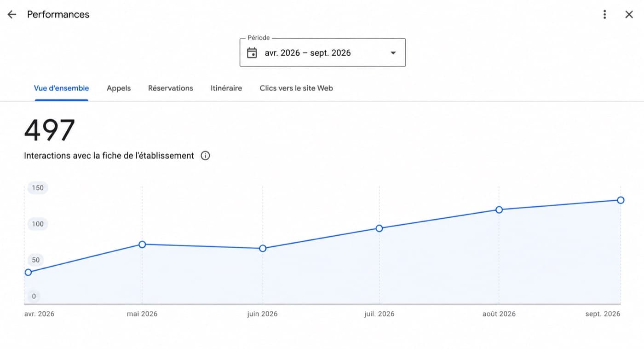This screenshot has width=644, height=349.
Task: Click the 497 interactions total
Action: [49, 130]
